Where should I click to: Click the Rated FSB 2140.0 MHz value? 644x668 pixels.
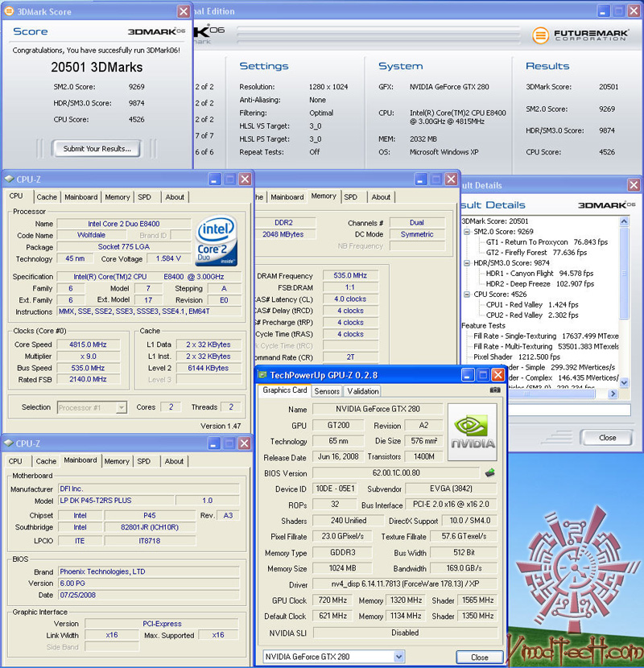point(89,379)
